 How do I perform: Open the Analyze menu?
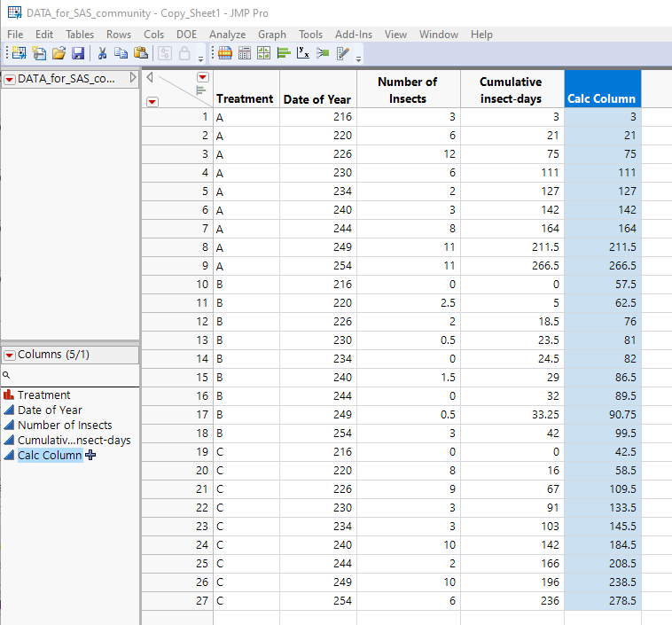coord(227,35)
